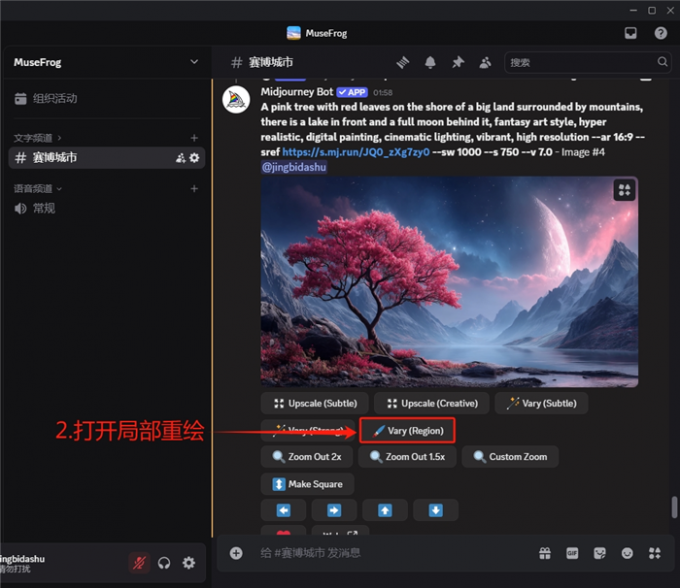
Task: Add a text channel with plus icon
Action: pos(194,138)
